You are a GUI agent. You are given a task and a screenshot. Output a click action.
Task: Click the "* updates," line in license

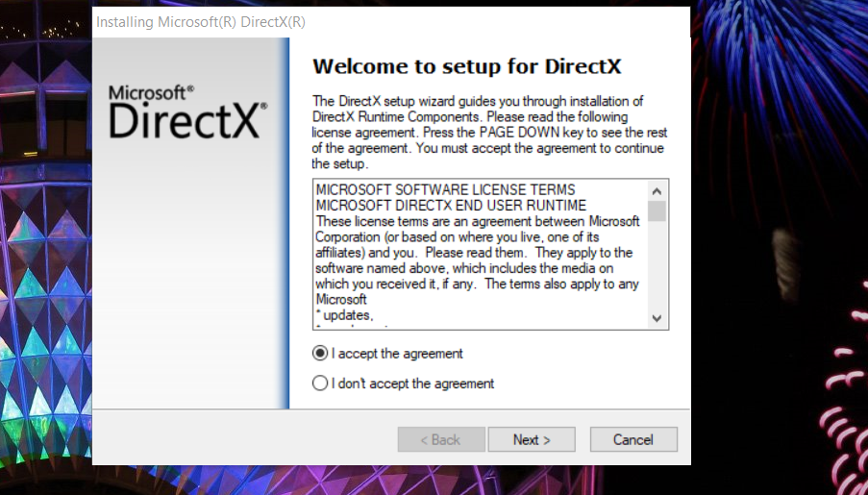point(344,315)
